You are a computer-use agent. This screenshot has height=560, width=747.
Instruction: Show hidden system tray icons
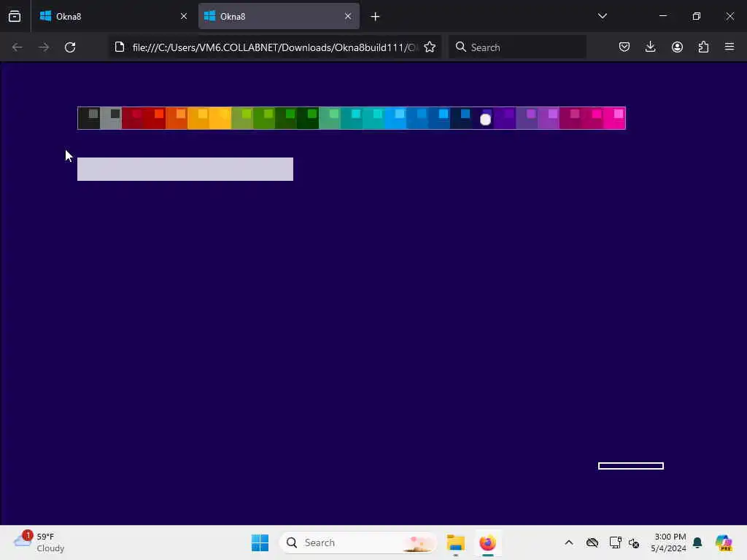coord(569,542)
